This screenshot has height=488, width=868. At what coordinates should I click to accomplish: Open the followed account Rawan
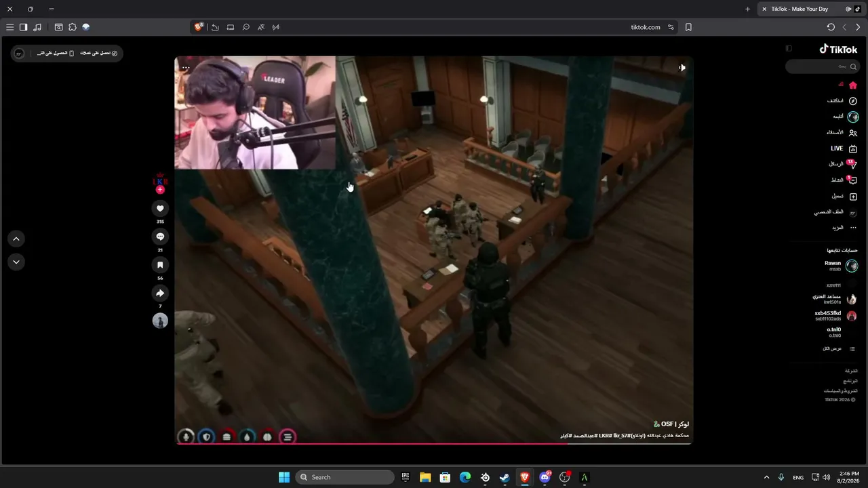click(841, 266)
